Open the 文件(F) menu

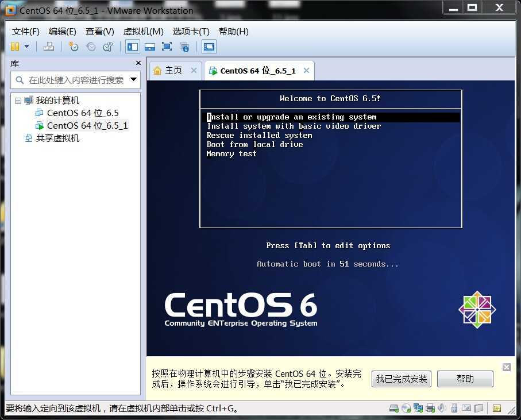(26, 32)
